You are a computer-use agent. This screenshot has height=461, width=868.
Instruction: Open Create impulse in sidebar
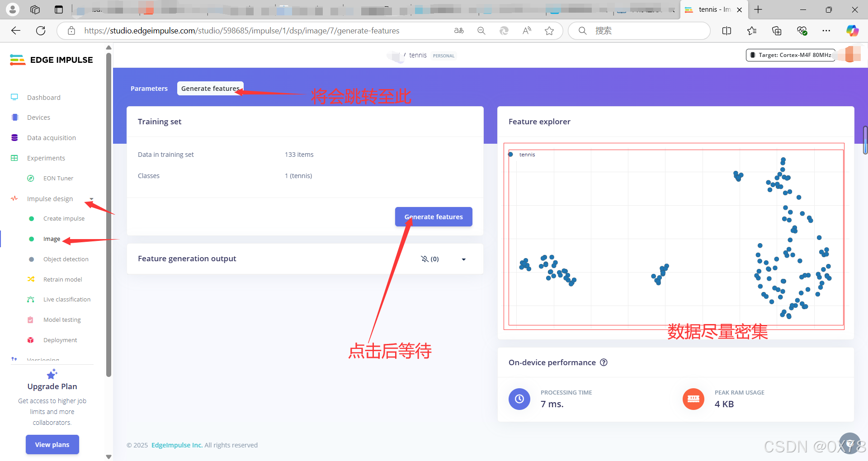coord(64,218)
